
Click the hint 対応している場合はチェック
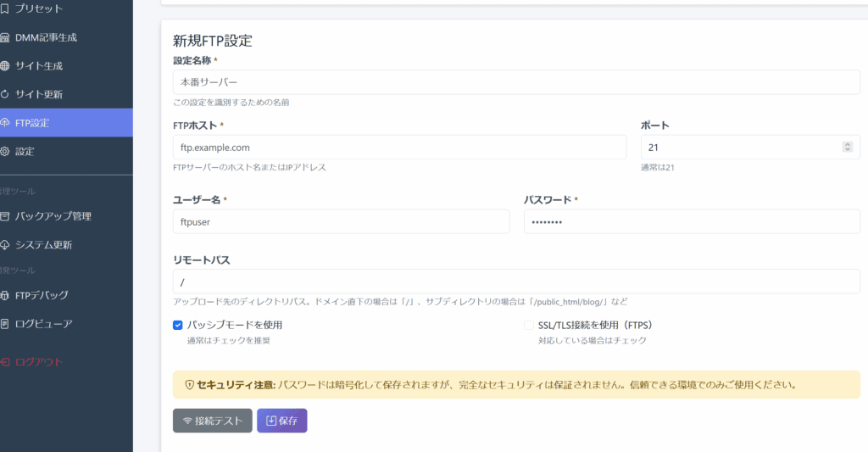point(593,341)
